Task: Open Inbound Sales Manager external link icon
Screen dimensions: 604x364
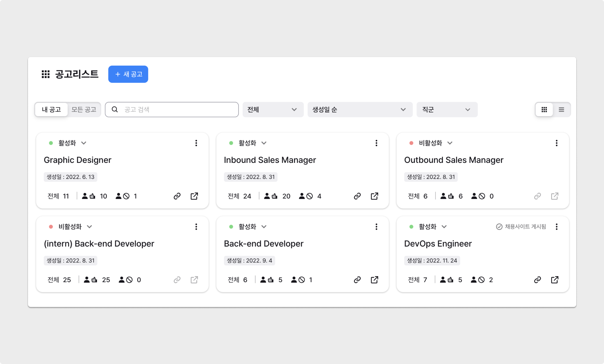Action: coord(374,196)
